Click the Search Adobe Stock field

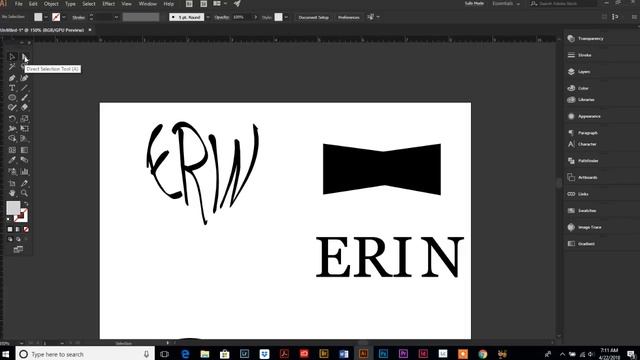563,4
